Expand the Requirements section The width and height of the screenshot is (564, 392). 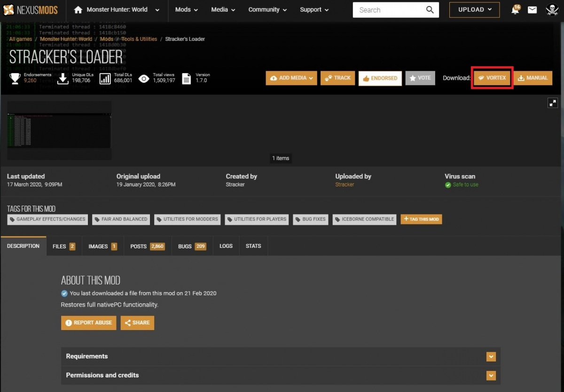(491, 357)
